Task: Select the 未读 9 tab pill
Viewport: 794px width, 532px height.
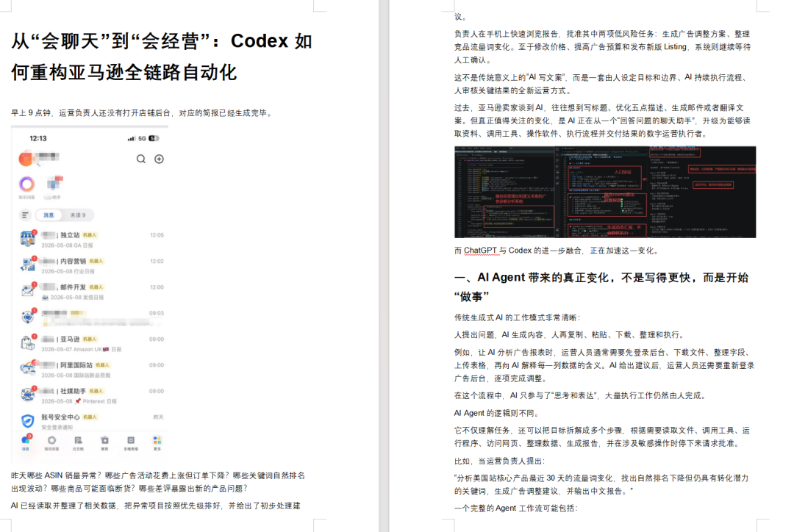Action: [77, 215]
